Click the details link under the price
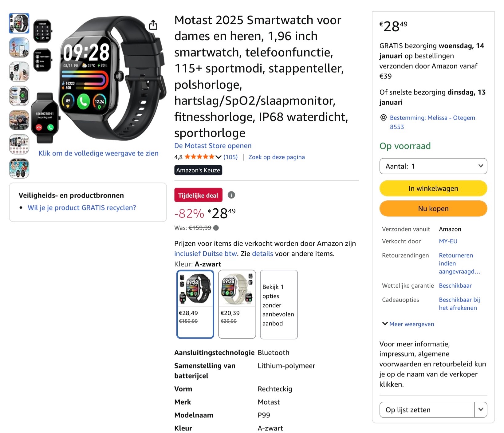This screenshot has height=433, width=504. pyautogui.click(x=263, y=254)
